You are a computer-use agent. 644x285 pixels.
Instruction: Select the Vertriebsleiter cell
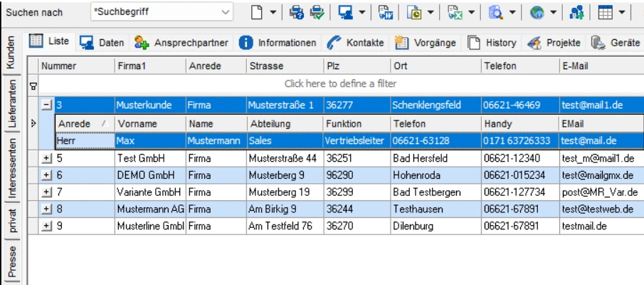pyautogui.click(x=357, y=140)
